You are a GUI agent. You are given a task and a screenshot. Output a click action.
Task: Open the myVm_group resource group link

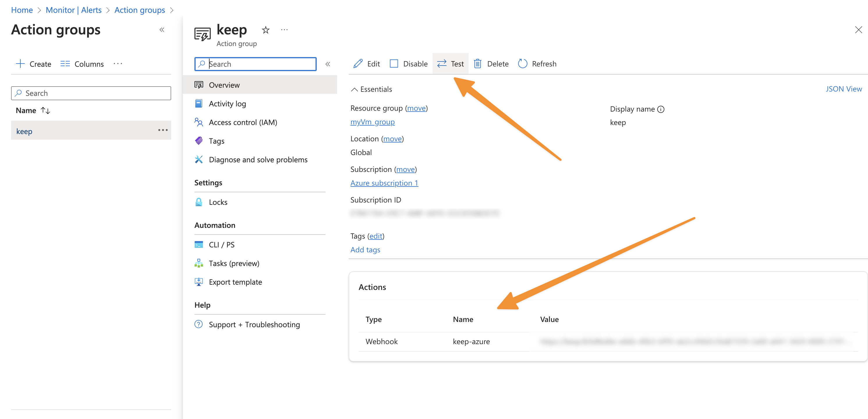[x=372, y=122]
